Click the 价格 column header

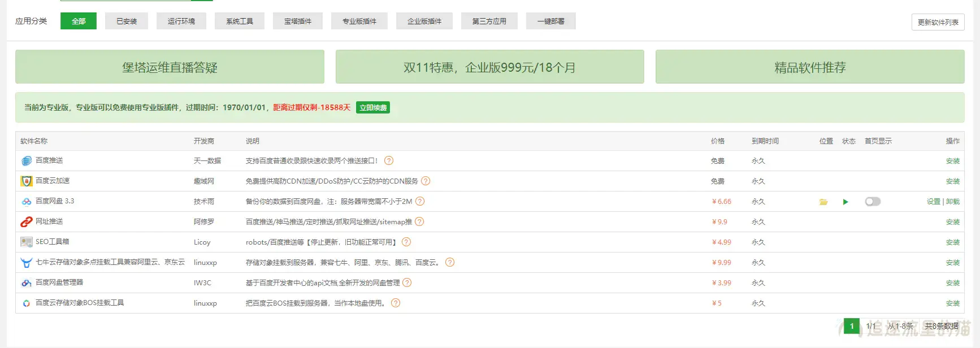click(x=718, y=141)
